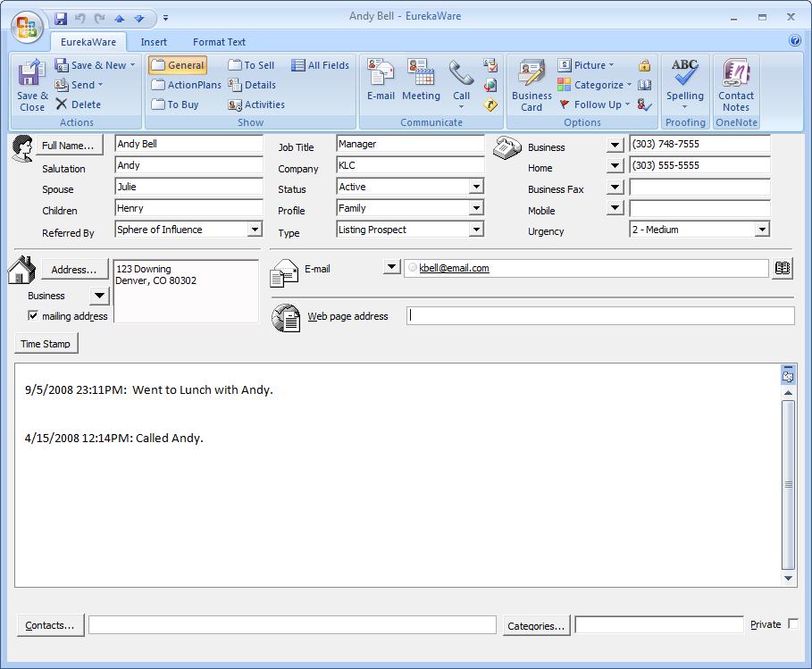Viewport: 812px width, 669px height.
Task: Compose E-mail to contact
Action: tap(381, 79)
